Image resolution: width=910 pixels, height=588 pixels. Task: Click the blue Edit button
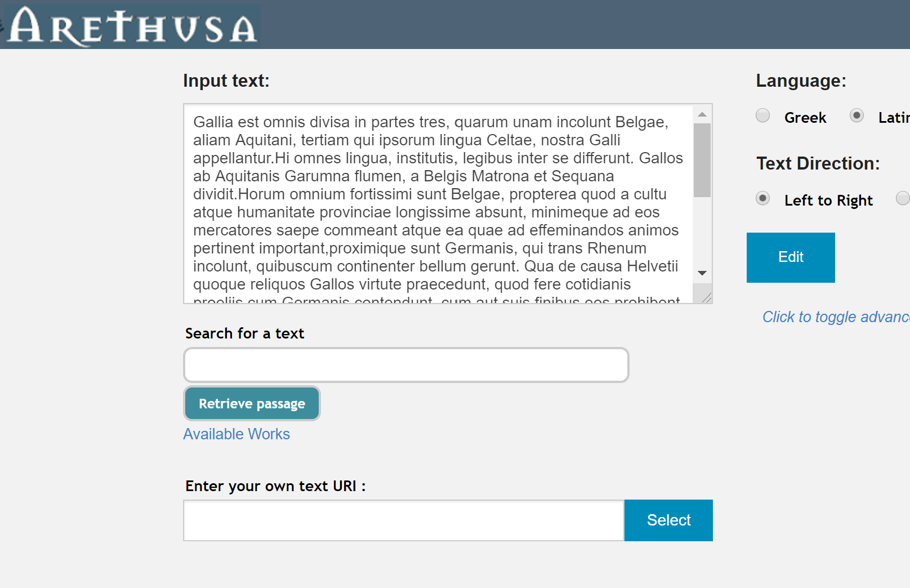pyautogui.click(x=791, y=257)
